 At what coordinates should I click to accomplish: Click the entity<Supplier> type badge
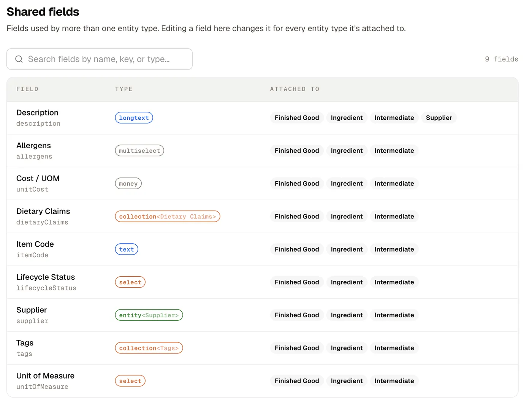point(149,315)
